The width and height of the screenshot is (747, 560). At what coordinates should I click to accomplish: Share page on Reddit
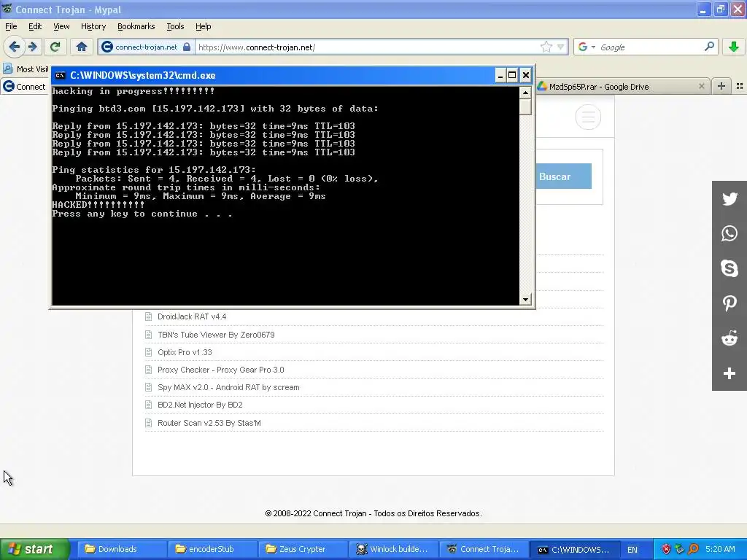(x=729, y=338)
